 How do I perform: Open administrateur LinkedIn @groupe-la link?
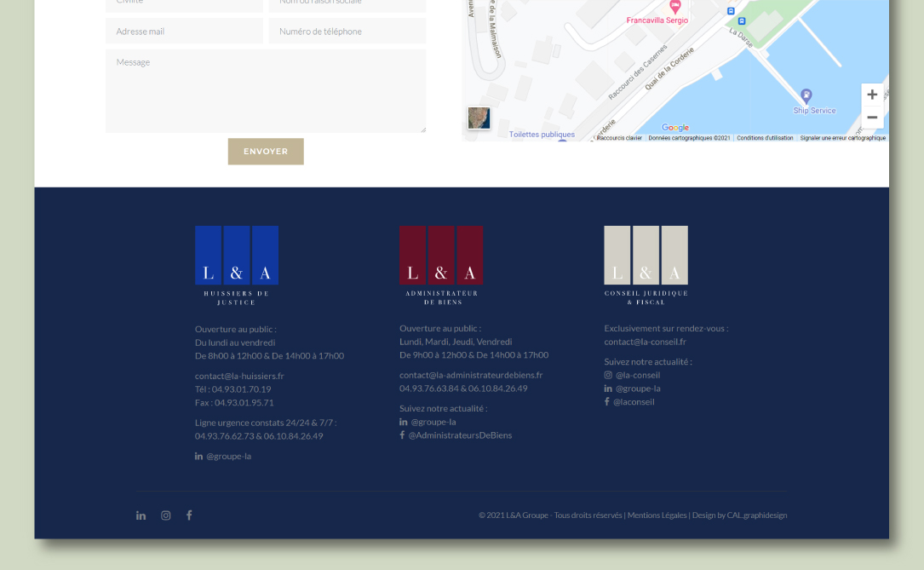tap(428, 422)
